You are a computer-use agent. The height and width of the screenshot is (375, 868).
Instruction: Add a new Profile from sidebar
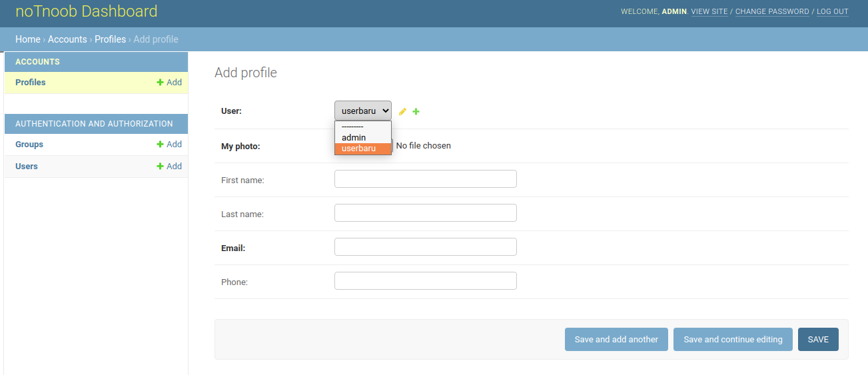coord(169,83)
